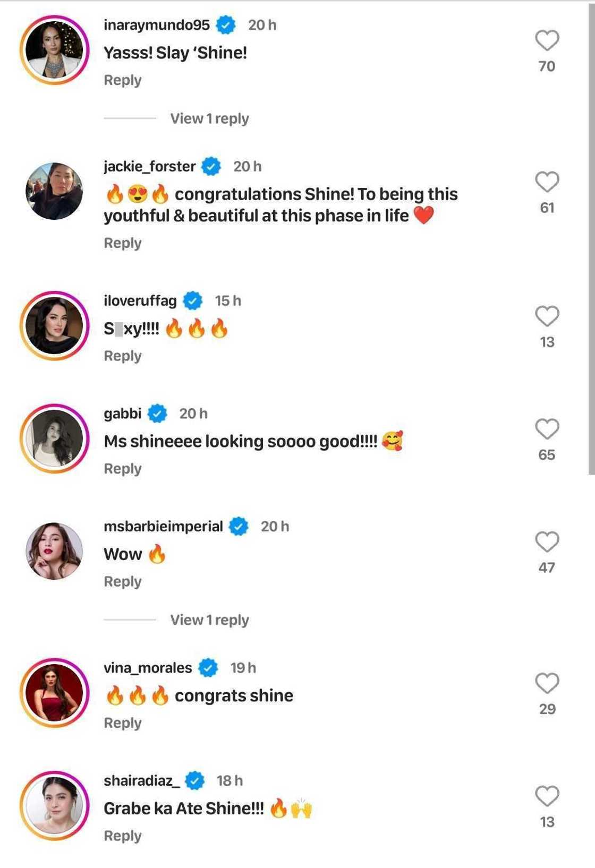The width and height of the screenshot is (595, 868).
Task: Expand replies under inaraymundo95's comment
Action: tap(209, 118)
